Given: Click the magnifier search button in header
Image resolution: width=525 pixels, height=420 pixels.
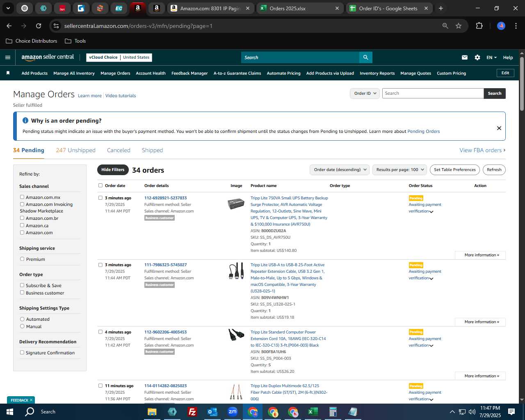Looking at the screenshot, I should [365, 57].
